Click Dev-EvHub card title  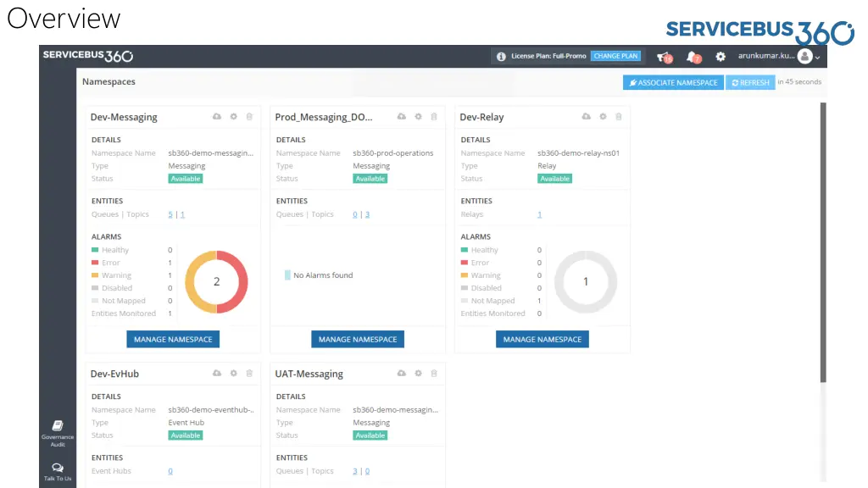click(114, 374)
